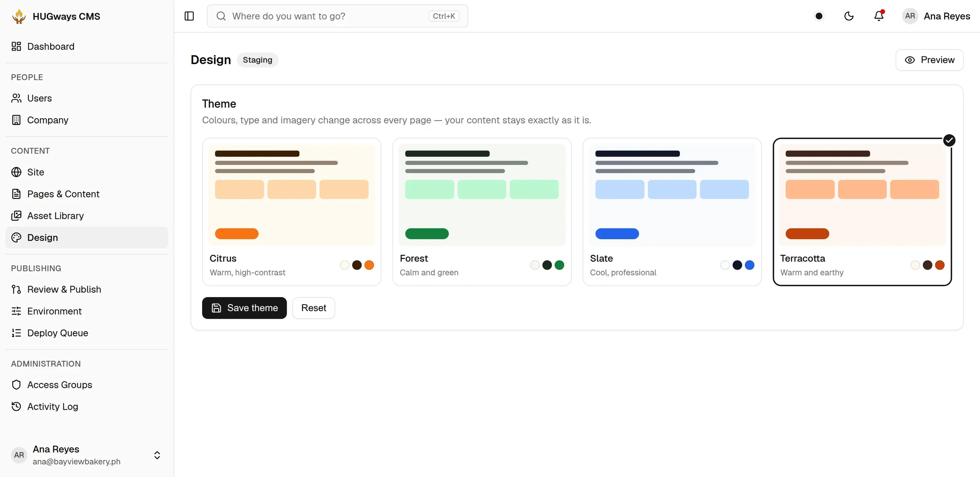Toggle the sidebar panel icon
Screen dimensions: 980x477
pos(189,16)
